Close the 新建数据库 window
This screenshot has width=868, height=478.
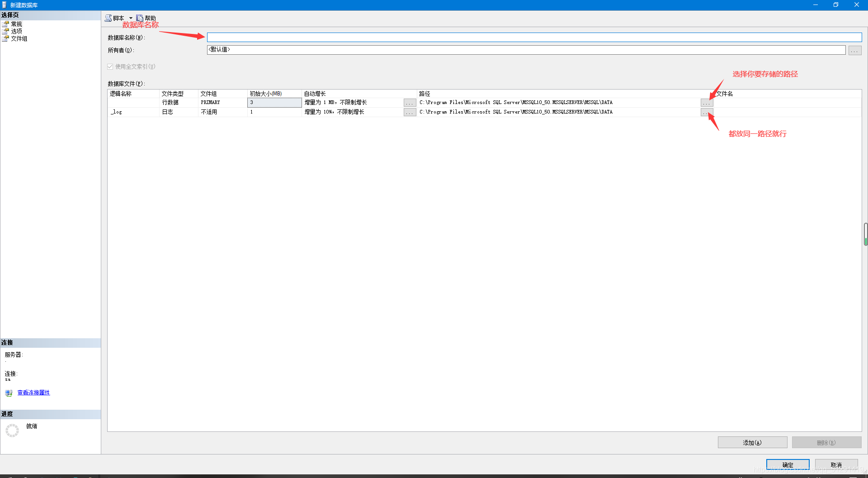[x=857, y=5]
